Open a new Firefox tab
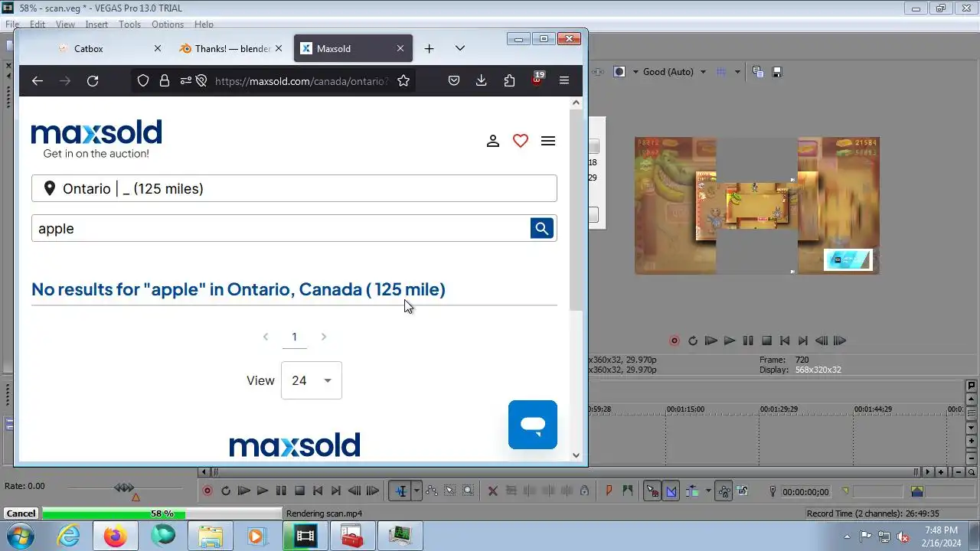The image size is (980, 551). 429,48
